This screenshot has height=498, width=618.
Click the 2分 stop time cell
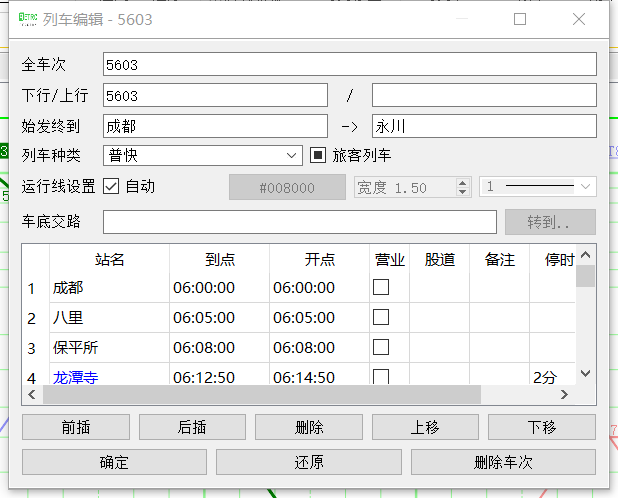pyautogui.click(x=553, y=374)
